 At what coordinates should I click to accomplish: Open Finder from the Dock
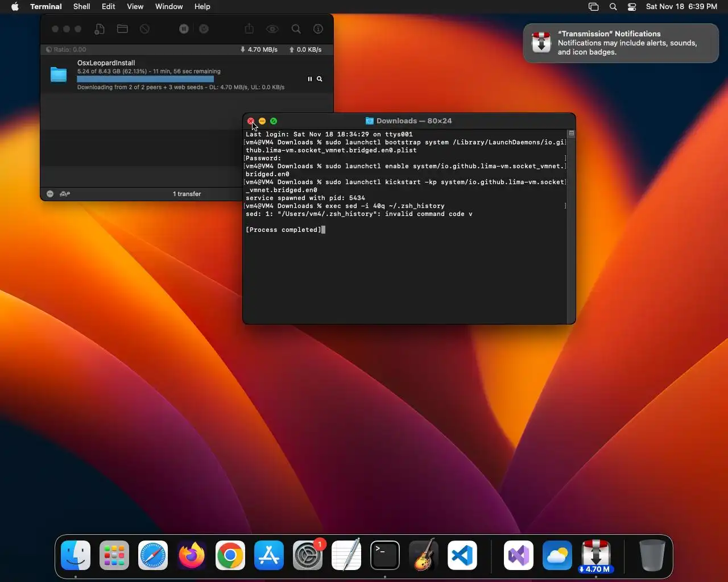coord(76,555)
